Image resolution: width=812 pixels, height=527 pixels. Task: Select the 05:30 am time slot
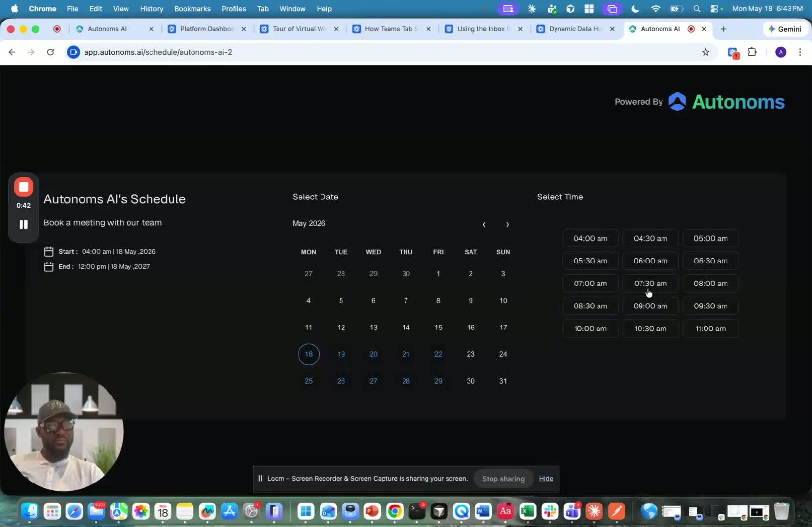(x=590, y=261)
